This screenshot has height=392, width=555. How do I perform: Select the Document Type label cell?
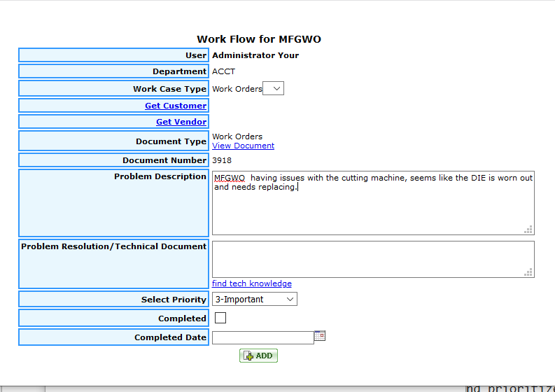pyautogui.click(x=113, y=141)
